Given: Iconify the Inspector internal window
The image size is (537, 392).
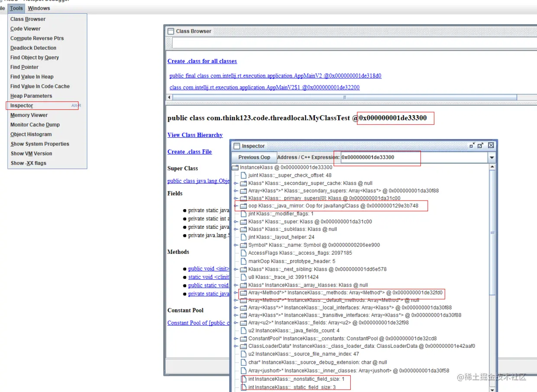Looking at the screenshot, I should point(472,146).
